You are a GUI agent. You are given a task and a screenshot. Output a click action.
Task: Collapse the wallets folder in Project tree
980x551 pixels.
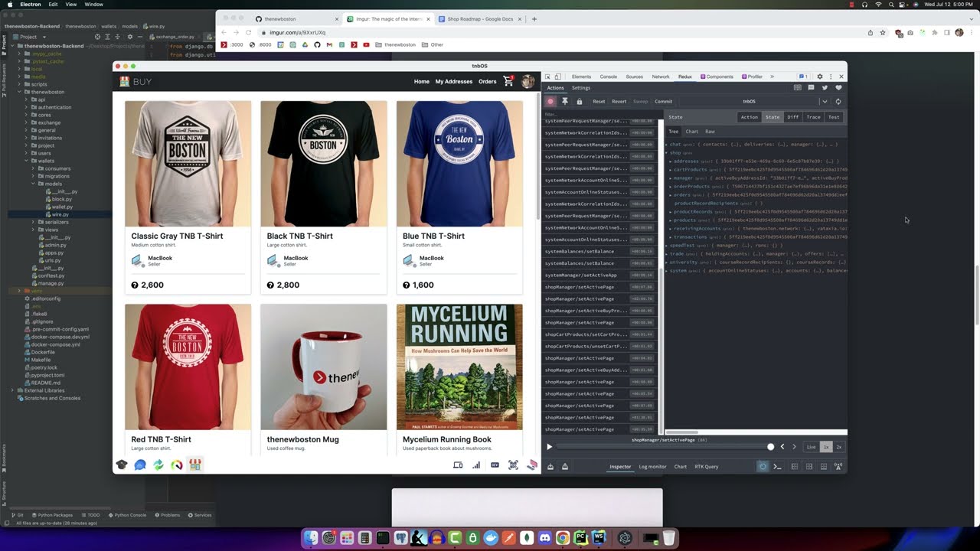point(28,161)
